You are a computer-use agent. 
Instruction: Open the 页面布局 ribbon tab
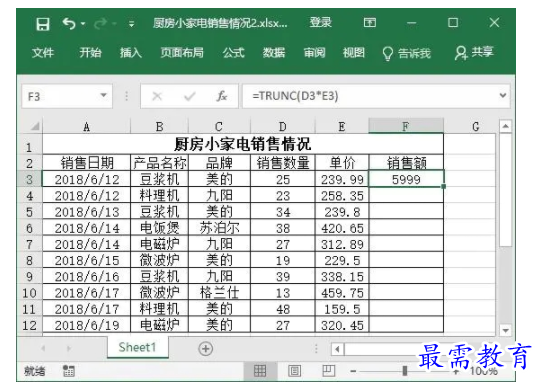tap(182, 53)
